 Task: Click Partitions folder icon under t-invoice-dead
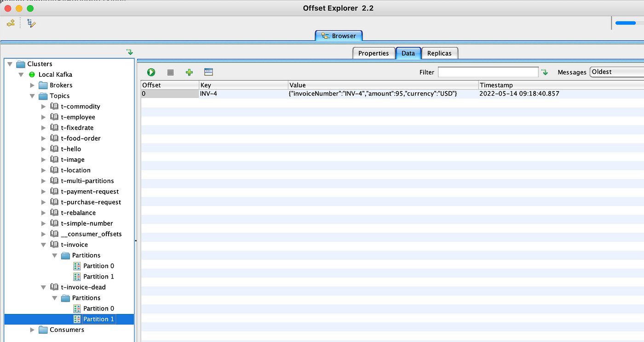(66, 298)
